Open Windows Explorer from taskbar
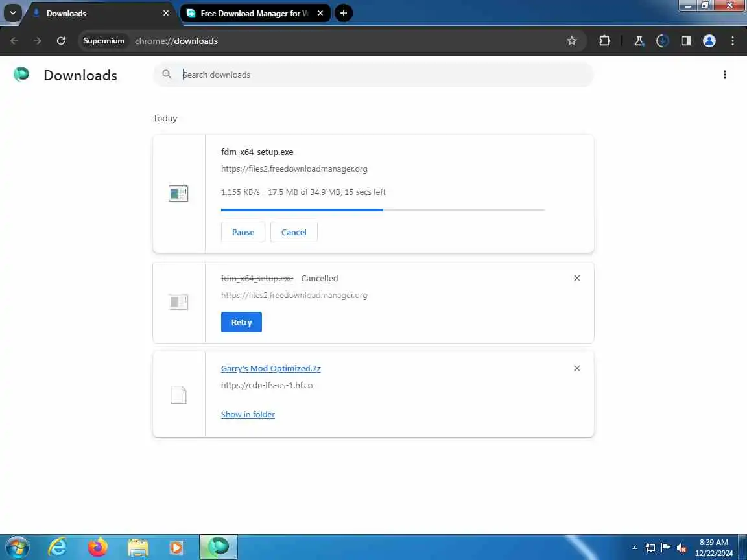The width and height of the screenshot is (747, 560). 138,547
